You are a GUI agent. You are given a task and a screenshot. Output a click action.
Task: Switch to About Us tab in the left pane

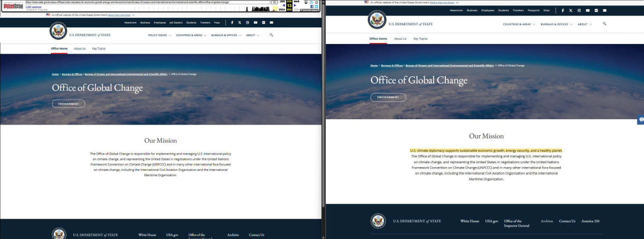[x=79, y=49]
